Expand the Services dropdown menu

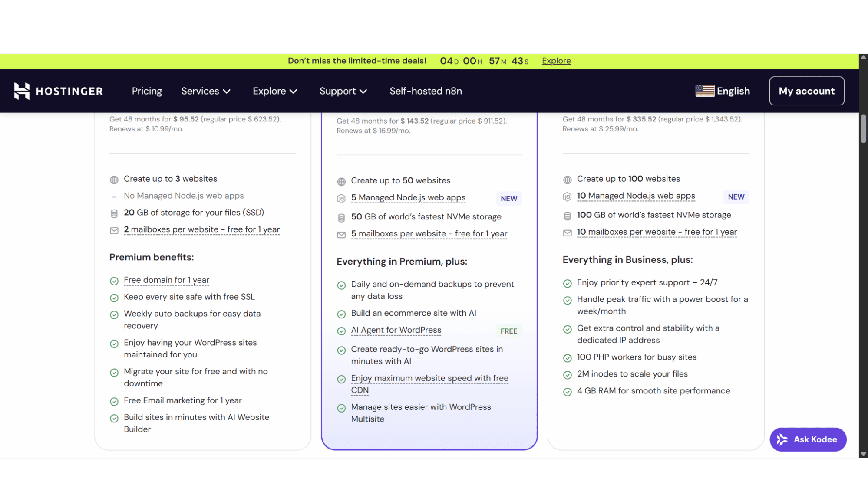[206, 91]
